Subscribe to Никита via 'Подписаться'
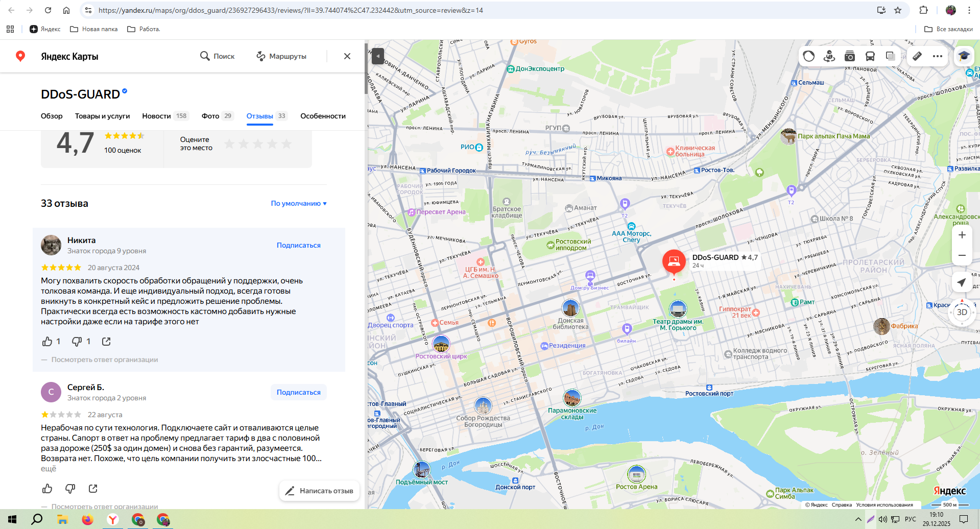The height and width of the screenshot is (529, 980). 298,245
